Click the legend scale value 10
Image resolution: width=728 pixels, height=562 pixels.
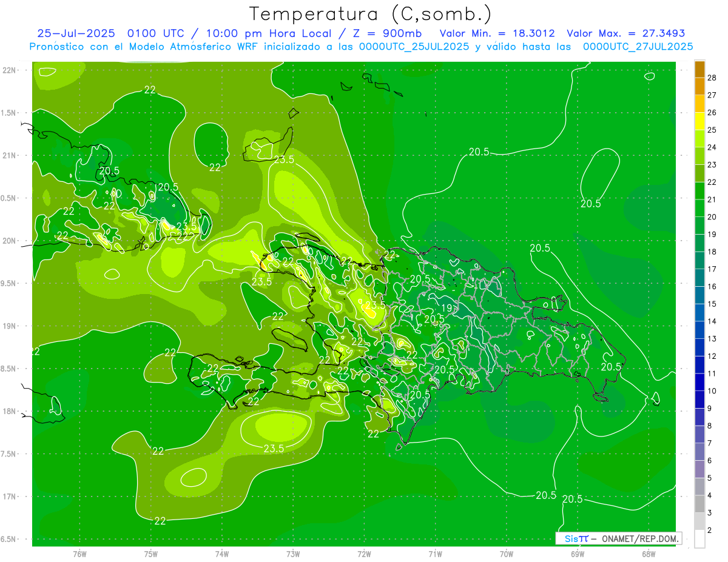[712, 391]
